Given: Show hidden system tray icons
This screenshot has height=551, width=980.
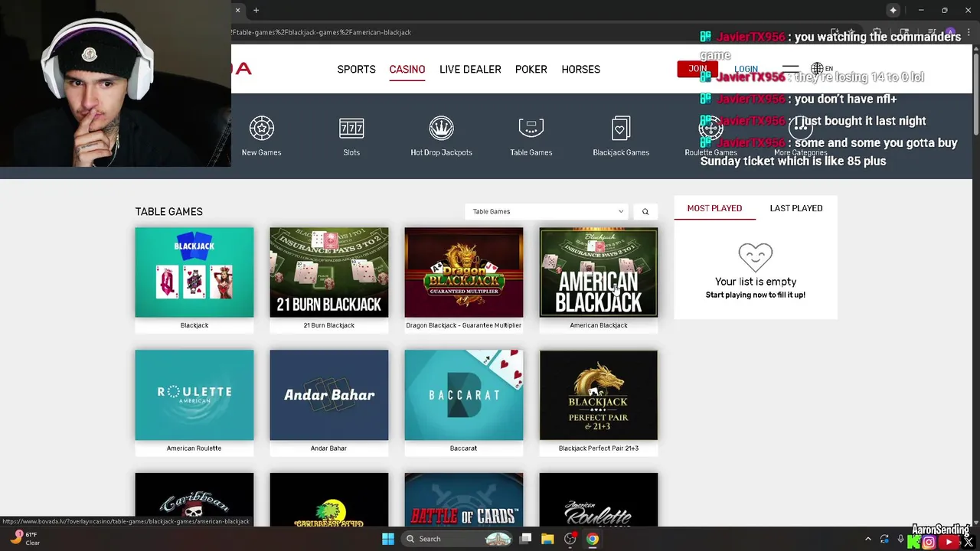Looking at the screenshot, I should (867, 539).
